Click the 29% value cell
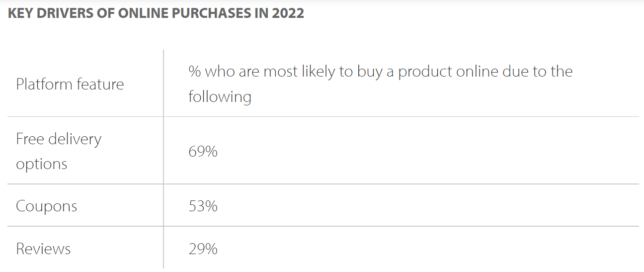The height and width of the screenshot is (272, 644). click(x=203, y=249)
